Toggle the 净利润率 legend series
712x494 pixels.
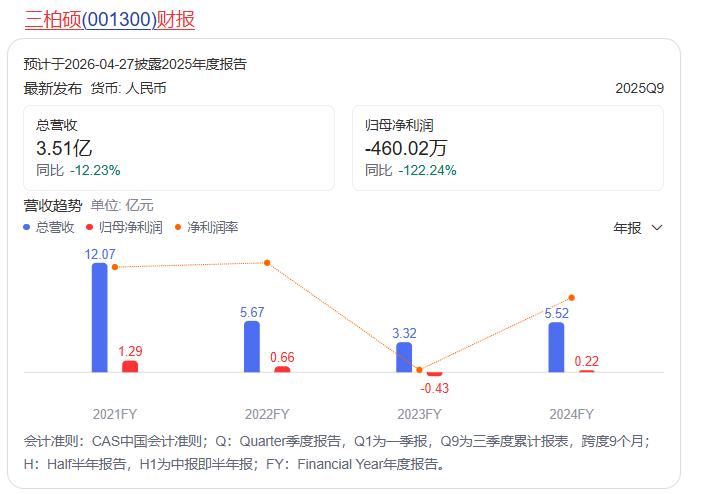207,227
